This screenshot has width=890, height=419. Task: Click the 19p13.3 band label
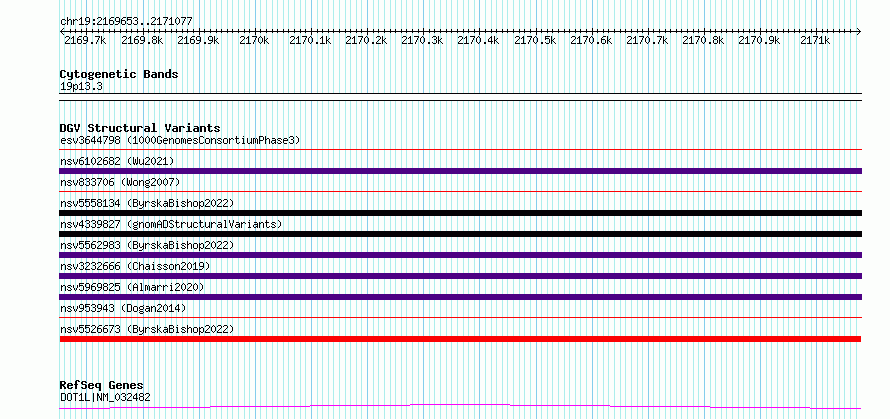81,87
